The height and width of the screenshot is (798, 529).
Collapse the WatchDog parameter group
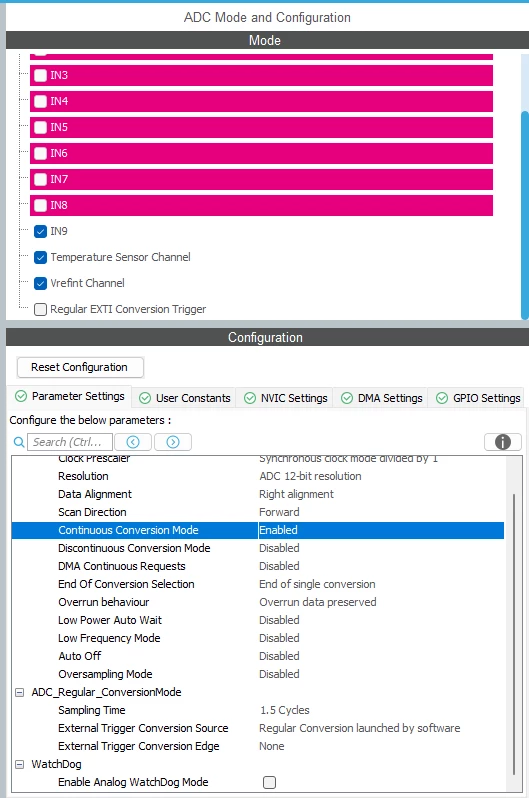[19, 764]
